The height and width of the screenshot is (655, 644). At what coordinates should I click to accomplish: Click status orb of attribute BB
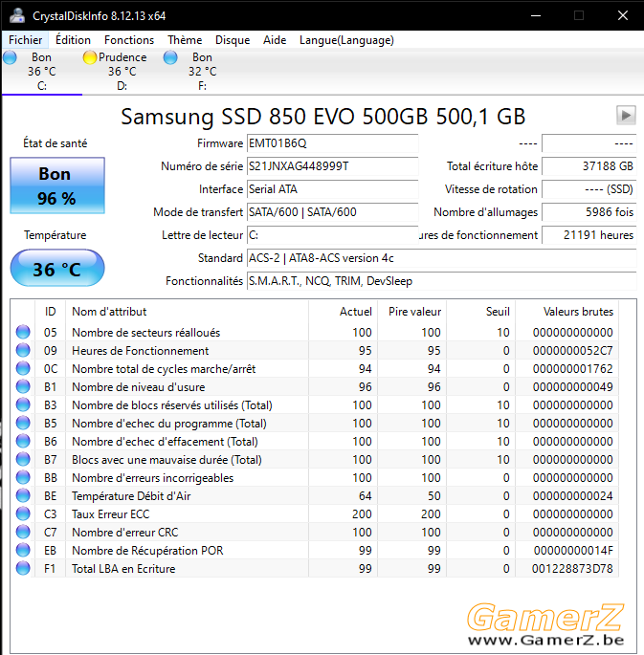(23, 477)
